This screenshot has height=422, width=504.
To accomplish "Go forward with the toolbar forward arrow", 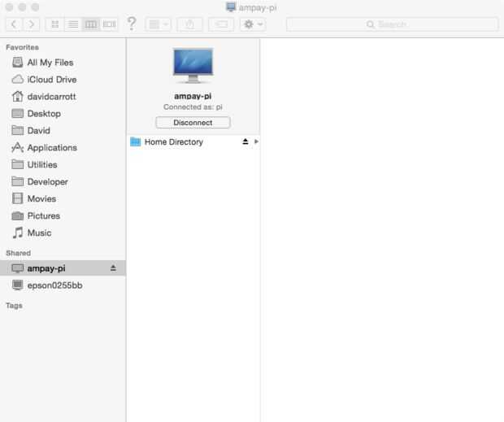I will pyautogui.click(x=31, y=24).
